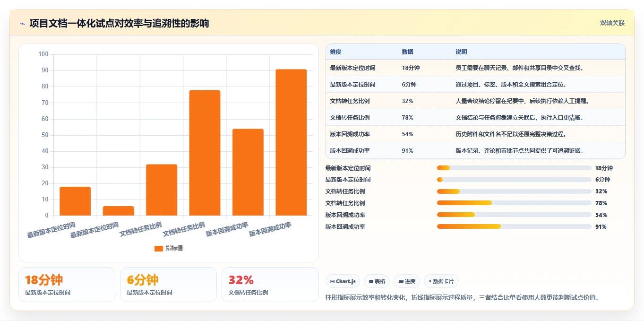The width and height of the screenshot is (644, 321).
Task: Click the 100 tick on the y-axis
Action: (x=43, y=54)
